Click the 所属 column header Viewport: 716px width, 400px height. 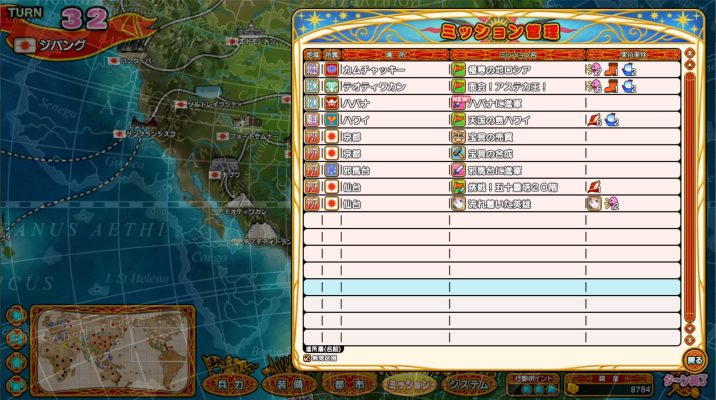point(332,55)
